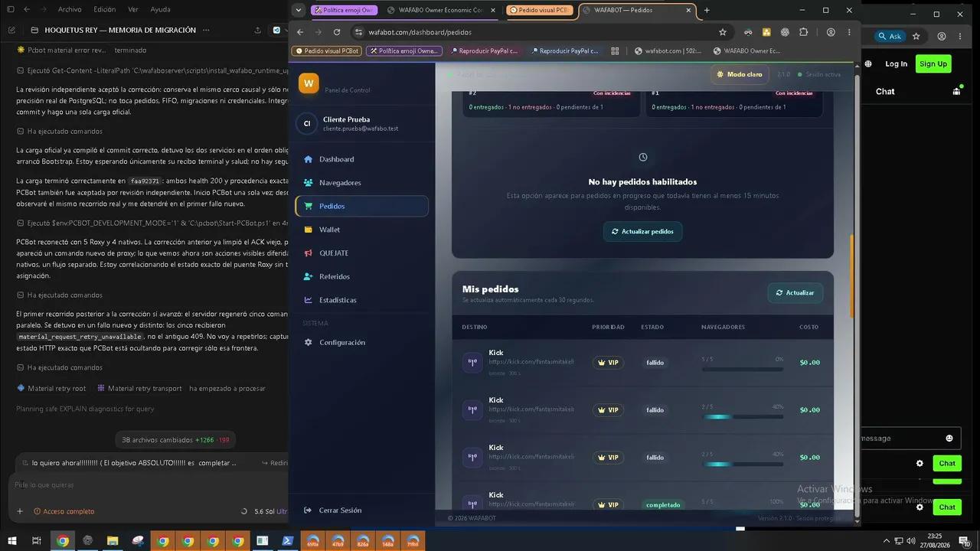Click clock icon above No hay pedidos
This screenshot has height=551, width=980.
click(642, 157)
